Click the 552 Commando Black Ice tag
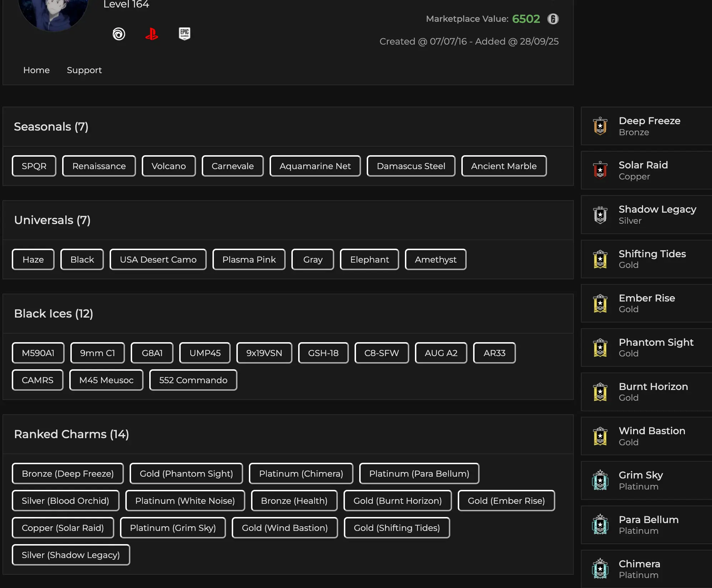The width and height of the screenshot is (712, 588). point(193,380)
